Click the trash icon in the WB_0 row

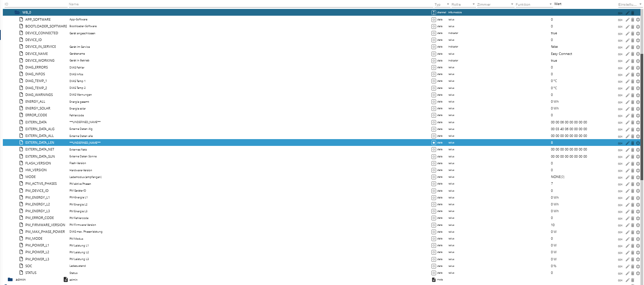(633, 13)
